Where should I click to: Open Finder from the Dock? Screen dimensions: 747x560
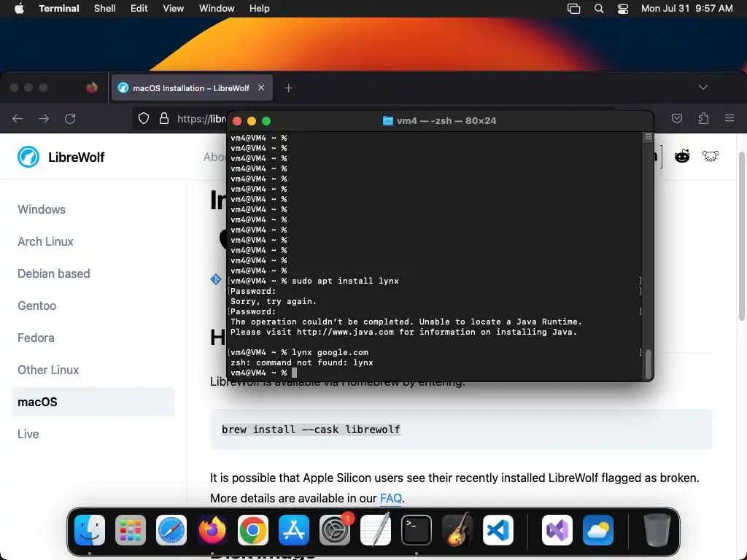click(90, 530)
